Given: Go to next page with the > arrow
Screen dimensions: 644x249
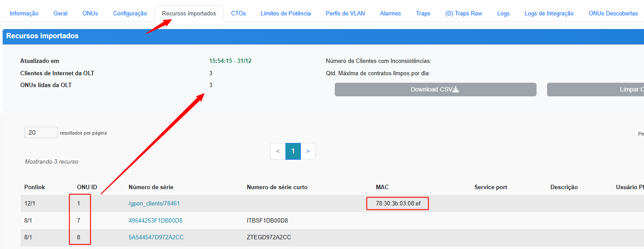Looking at the screenshot, I should pos(308,151).
